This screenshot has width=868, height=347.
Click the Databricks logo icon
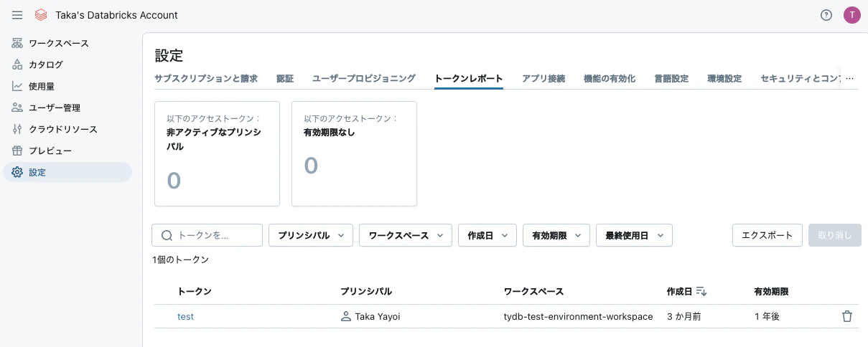41,15
